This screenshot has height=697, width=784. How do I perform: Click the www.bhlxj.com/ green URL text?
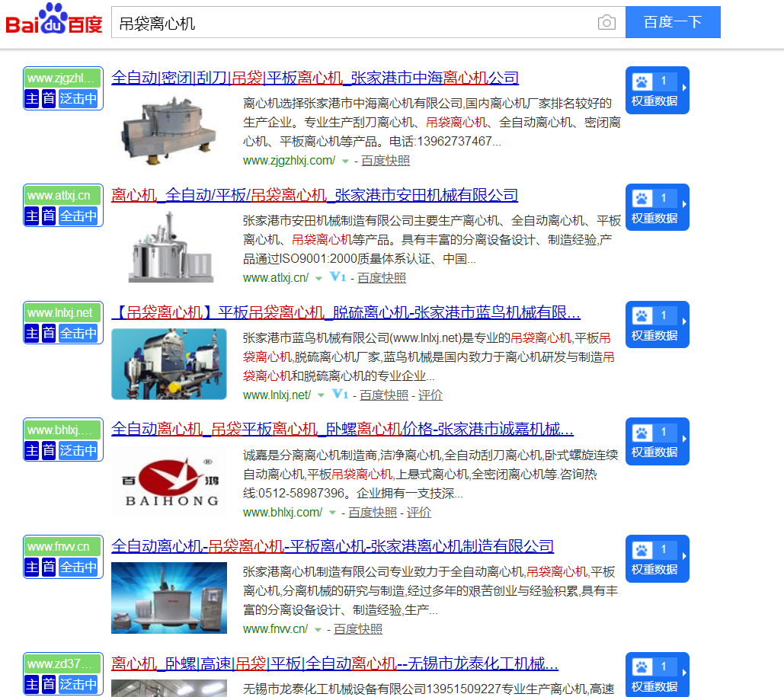[x=283, y=513]
